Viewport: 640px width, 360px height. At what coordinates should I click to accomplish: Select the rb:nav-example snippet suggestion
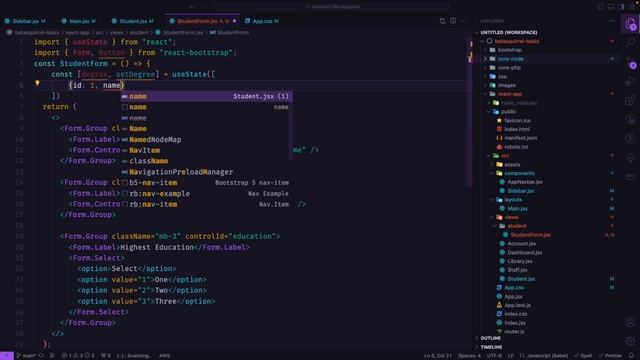click(x=206, y=193)
